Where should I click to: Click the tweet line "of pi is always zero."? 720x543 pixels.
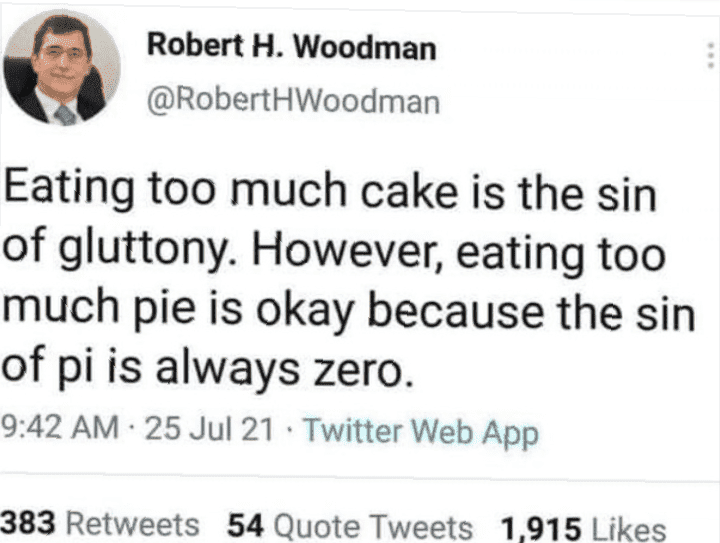point(208,367)
